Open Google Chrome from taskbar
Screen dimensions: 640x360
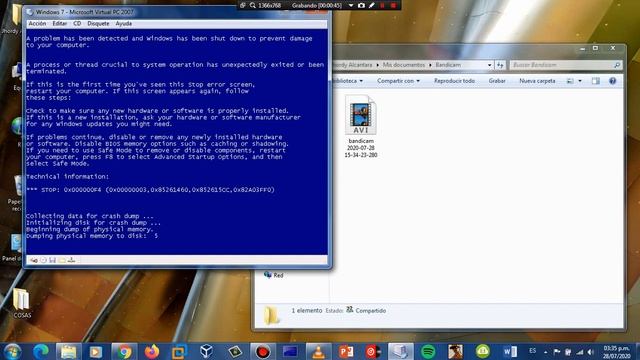coord(124,351)
